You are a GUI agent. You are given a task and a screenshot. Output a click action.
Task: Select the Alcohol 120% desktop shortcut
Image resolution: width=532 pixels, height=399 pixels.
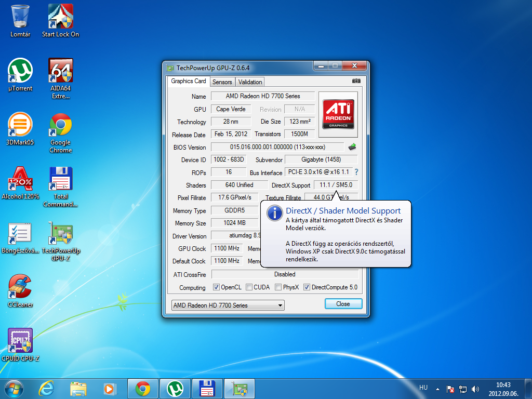tap(20, 183)
